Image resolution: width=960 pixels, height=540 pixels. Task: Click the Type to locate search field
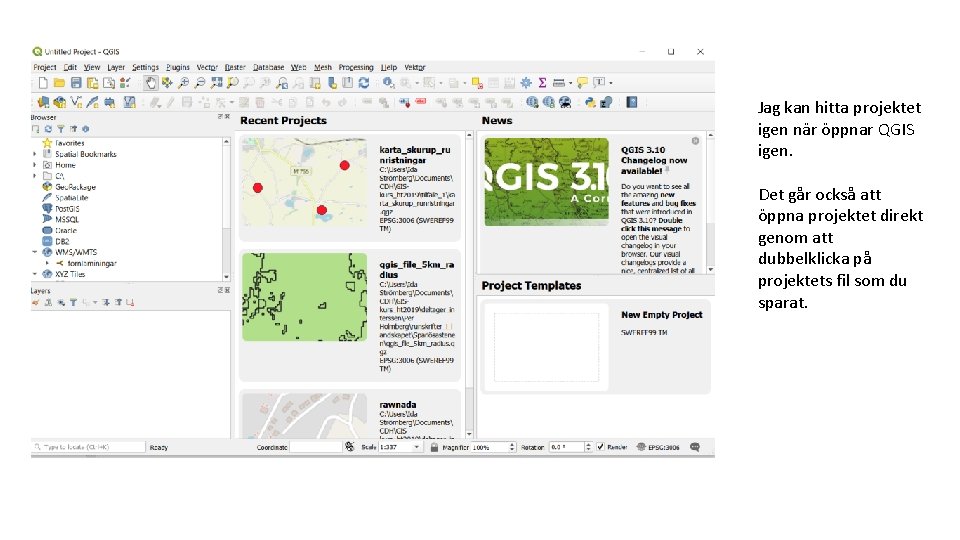click(89, 447)
